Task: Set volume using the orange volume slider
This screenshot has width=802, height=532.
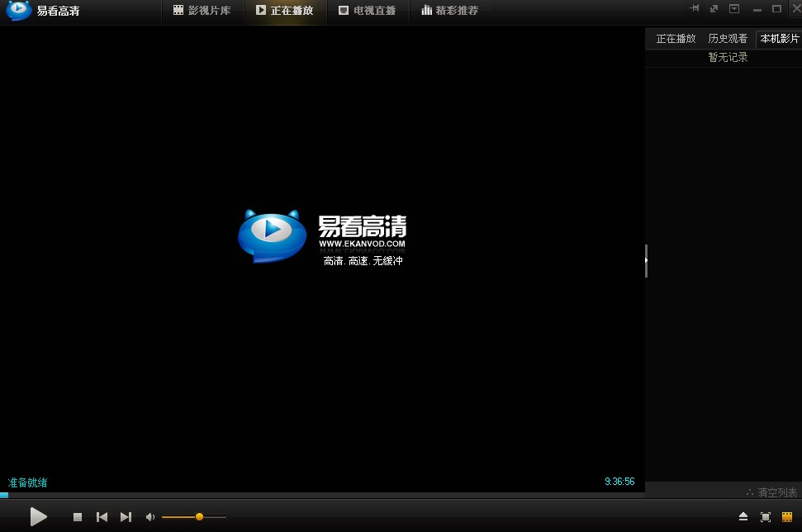Action: tap(194, 516)
